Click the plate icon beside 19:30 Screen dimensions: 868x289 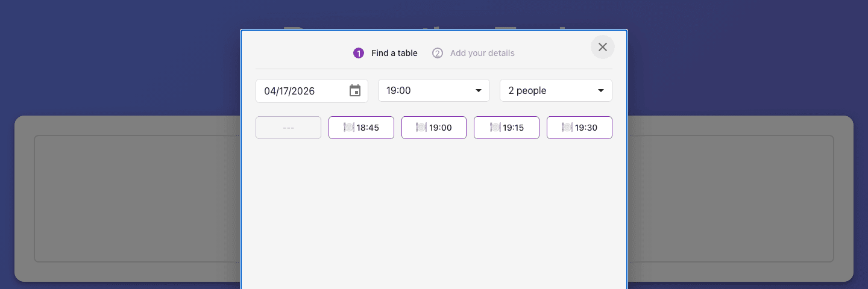tap(567, 128)
